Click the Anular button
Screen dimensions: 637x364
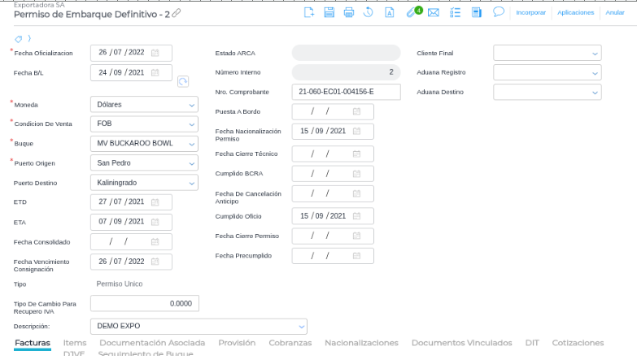[613, 12]
